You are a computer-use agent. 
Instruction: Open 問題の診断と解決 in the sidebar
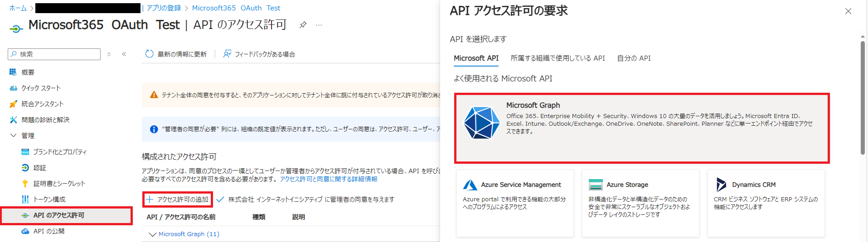coord(45,120)
